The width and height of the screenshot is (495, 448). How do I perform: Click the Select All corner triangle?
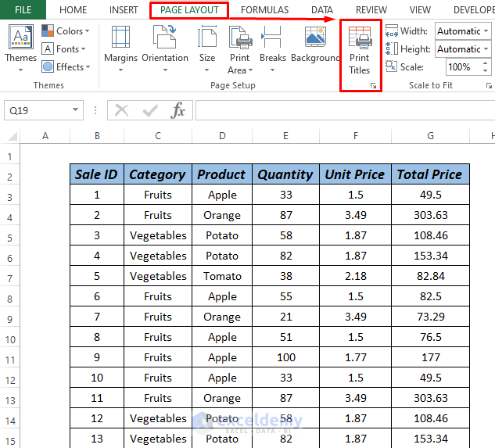(13, 136)
